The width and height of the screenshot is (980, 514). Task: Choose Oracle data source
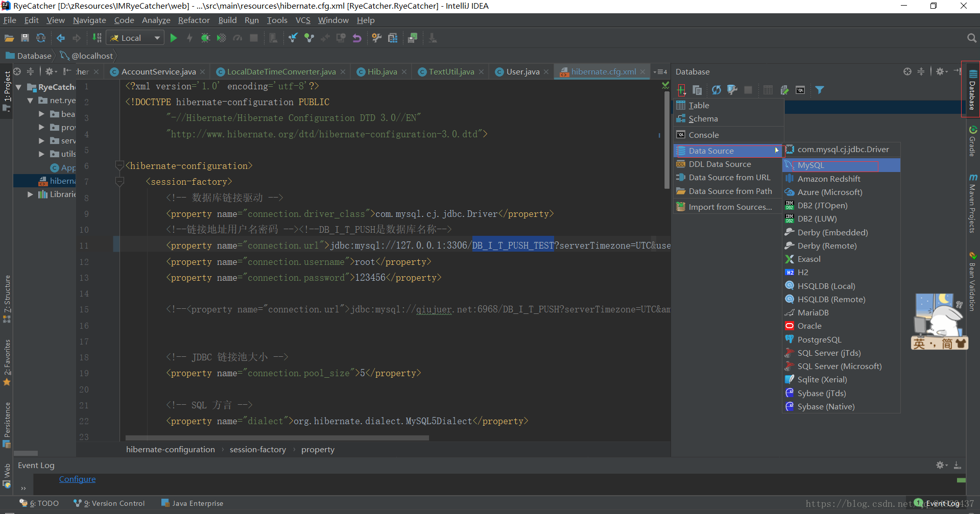(x=841, y=326)
